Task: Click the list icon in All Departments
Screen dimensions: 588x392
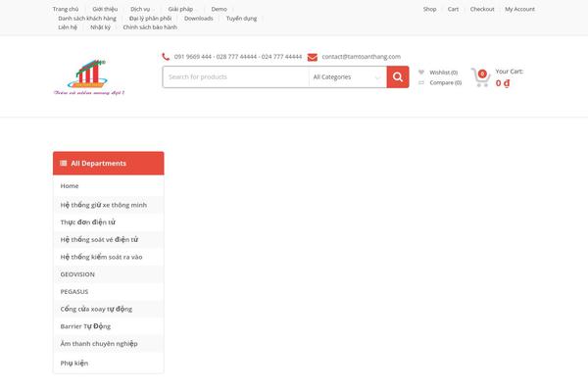Action: (64, 164)
